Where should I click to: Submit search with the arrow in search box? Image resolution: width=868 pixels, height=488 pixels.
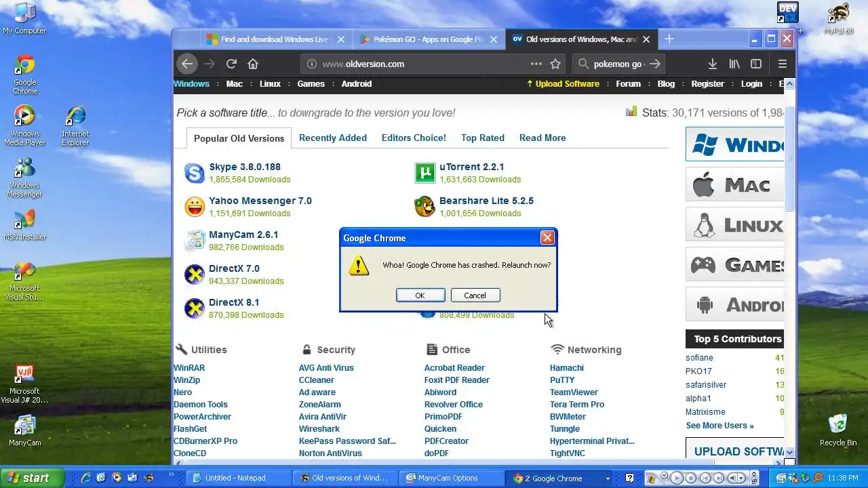[654, 64]
